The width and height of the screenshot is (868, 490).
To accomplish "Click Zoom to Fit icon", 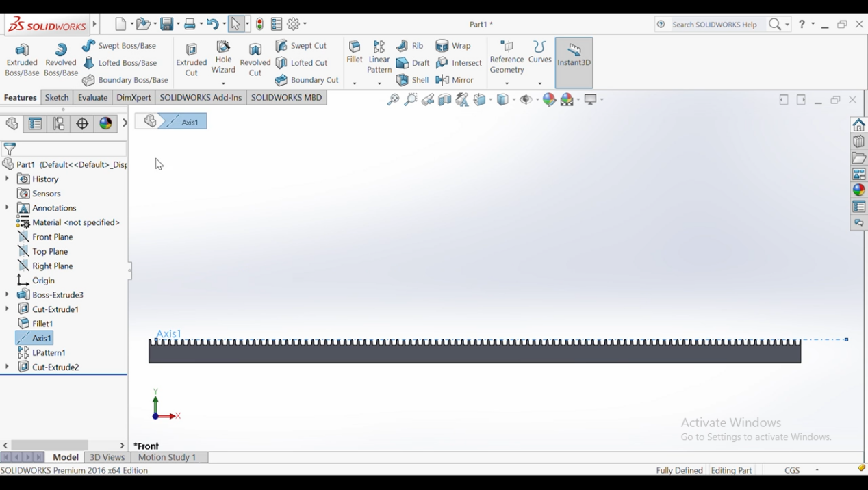I will point(393,100).
